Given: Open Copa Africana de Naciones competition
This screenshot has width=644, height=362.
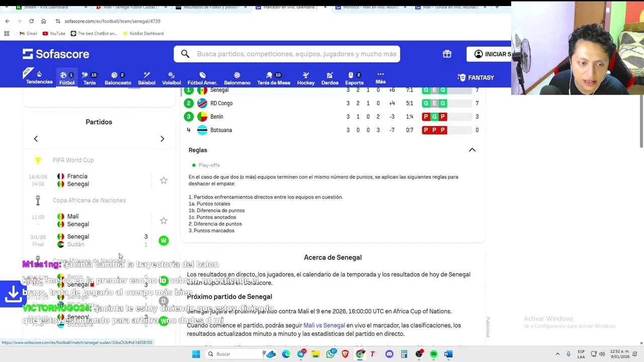Looking at the screenshot, I should (x=89, y=200).
